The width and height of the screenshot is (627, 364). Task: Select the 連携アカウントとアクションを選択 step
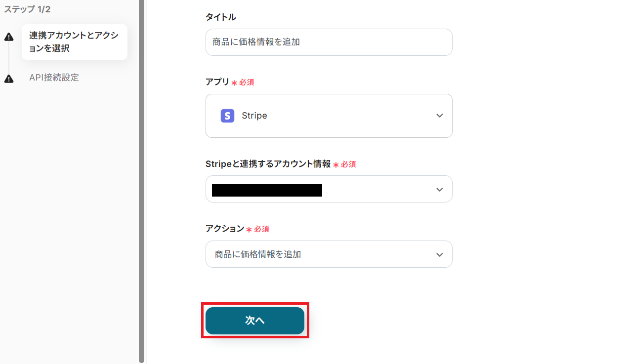click(x=74, y=42)
